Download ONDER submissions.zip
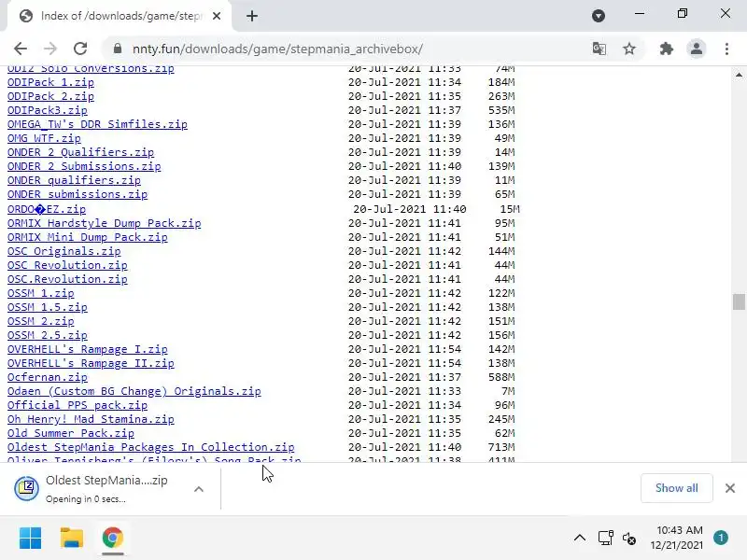Screen dimensions: 747x560 pyautogui.click(x=78, y=194)
